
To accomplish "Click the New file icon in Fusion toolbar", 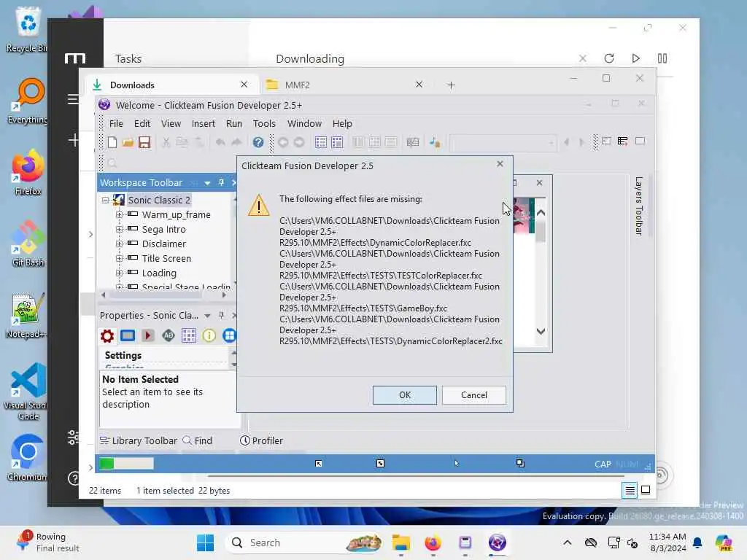I will (x=112, y=142).
